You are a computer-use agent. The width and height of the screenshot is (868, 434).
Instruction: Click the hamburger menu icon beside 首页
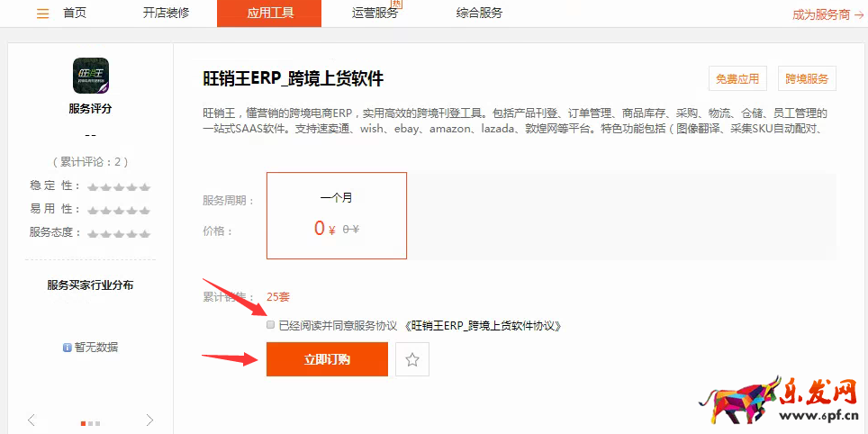pyautogui.click(x=42, y=14)
